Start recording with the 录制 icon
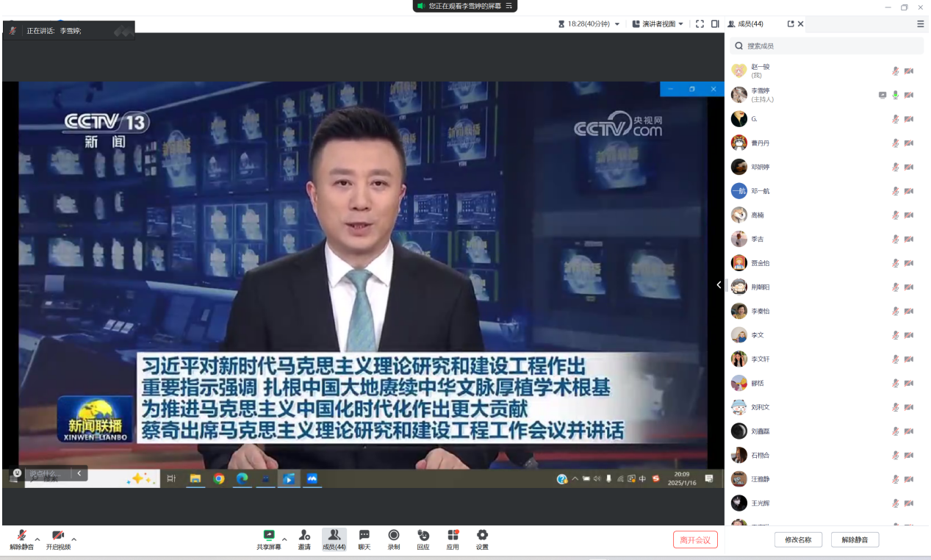The height and width of the screenshot is (560, 931). tap(394, 536)
